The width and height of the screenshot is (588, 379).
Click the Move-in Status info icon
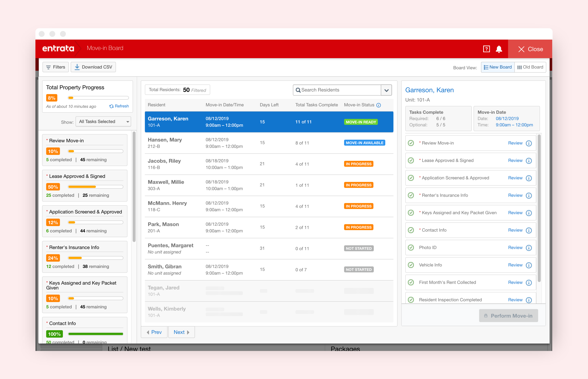point(379,105)
